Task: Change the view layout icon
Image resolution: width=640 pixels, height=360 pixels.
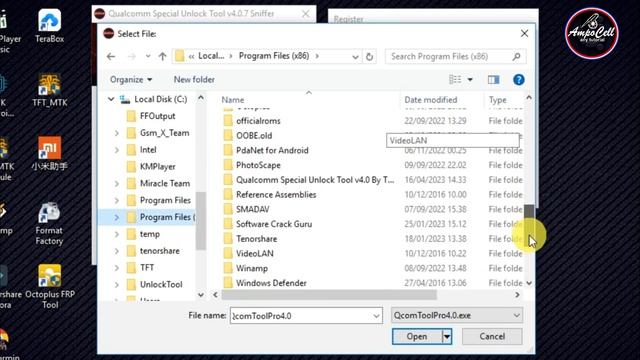Action: (455, 80)
